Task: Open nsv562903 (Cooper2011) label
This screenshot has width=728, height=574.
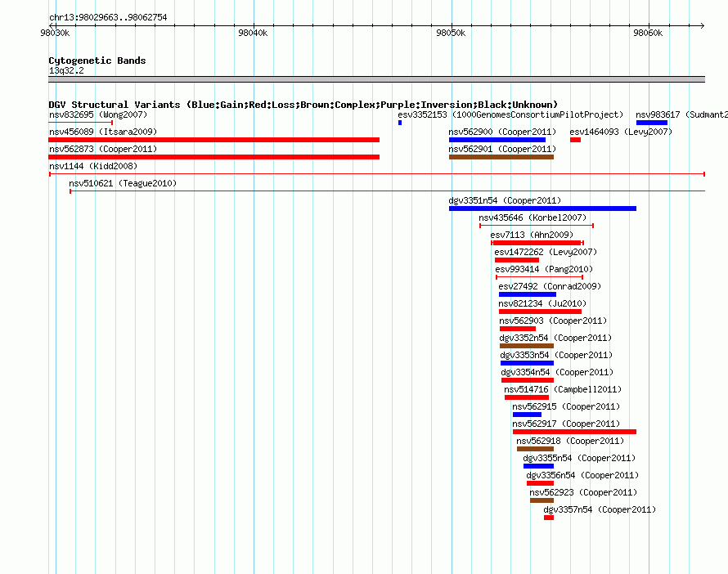Action: (553, 321)
